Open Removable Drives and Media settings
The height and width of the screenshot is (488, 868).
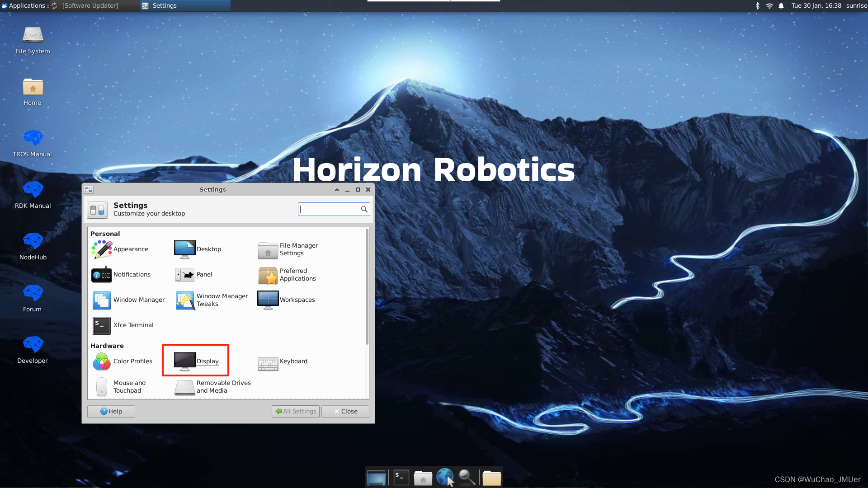[212, 387]
